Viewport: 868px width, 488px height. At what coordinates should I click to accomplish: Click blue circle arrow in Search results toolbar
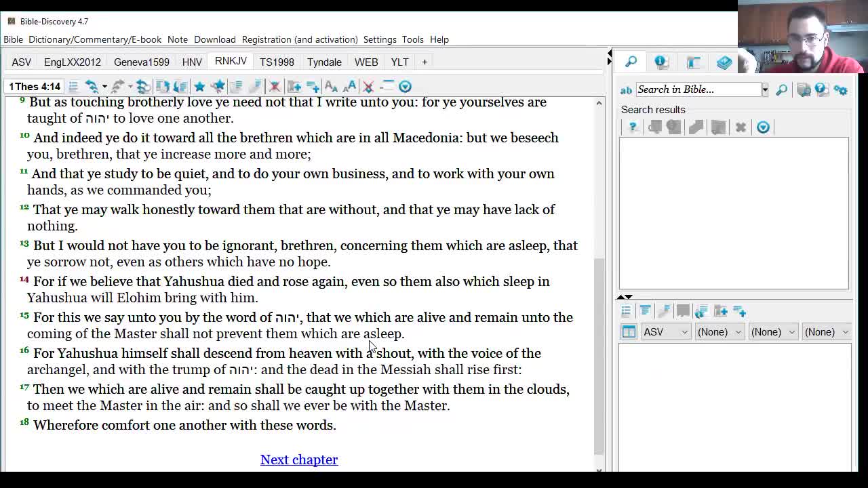[x=763, y=127]
